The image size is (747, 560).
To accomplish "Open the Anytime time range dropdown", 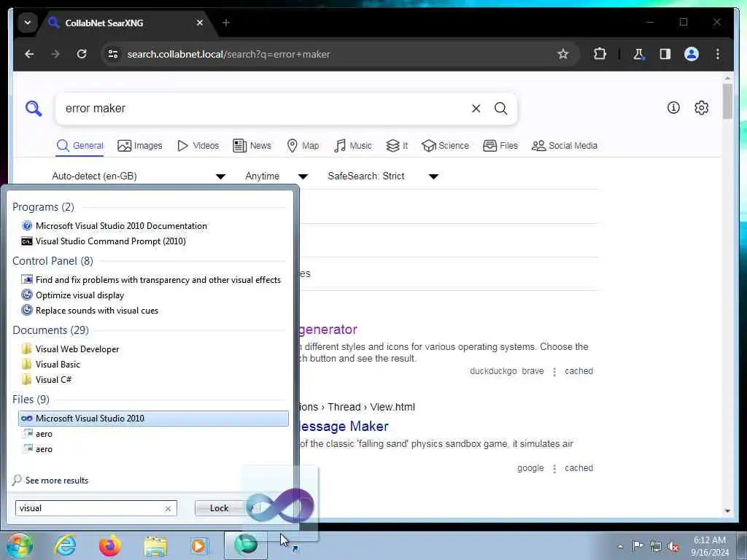I will pyautogui.click(x=276, y=176).
